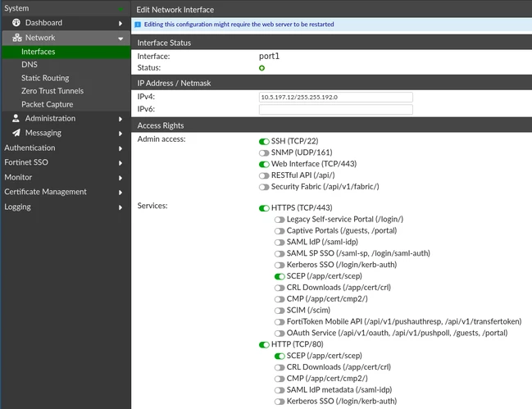Click the web server restart notice
532x409 pixels.
point(239,25)
